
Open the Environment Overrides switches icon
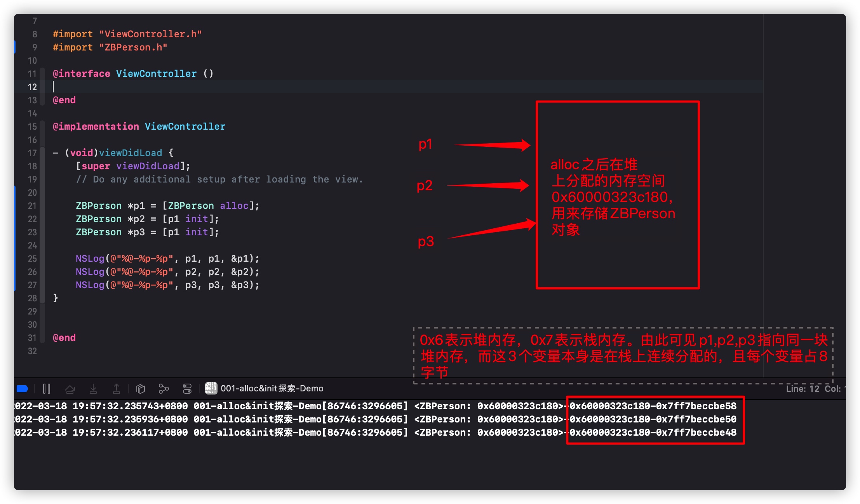point(187,389)
